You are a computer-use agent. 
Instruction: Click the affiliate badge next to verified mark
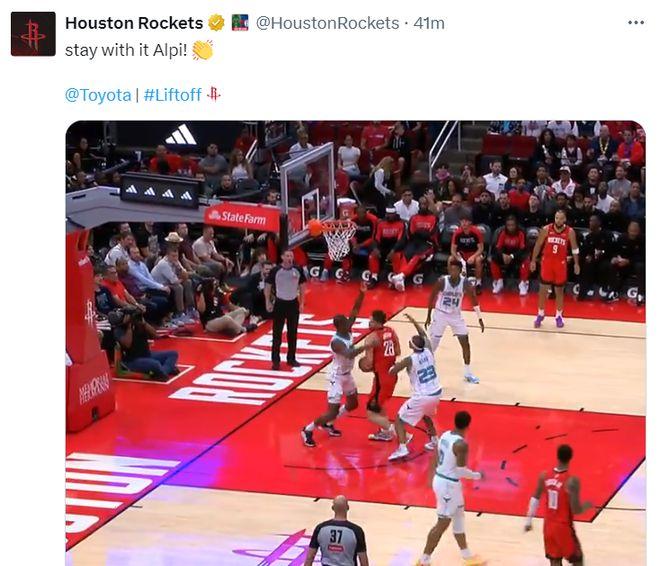click(240, 23)
